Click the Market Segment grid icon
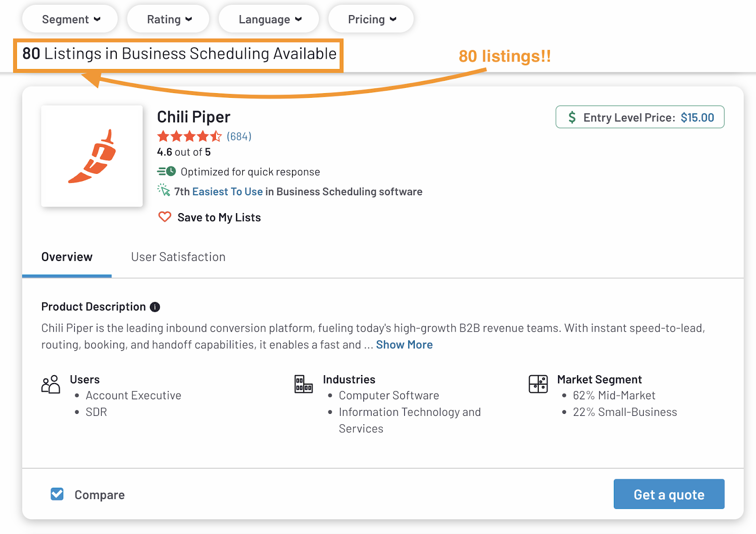This screenshot has height=534, width=756. [538, 384]
